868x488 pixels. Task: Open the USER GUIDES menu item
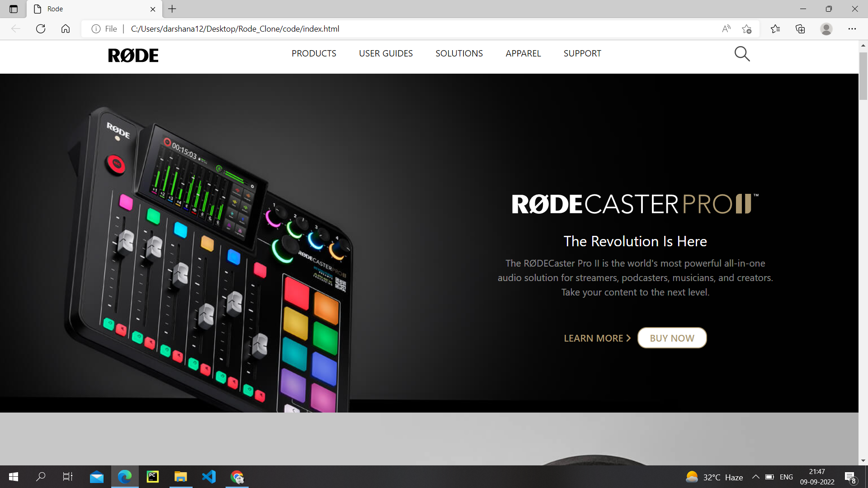point(386,53)
